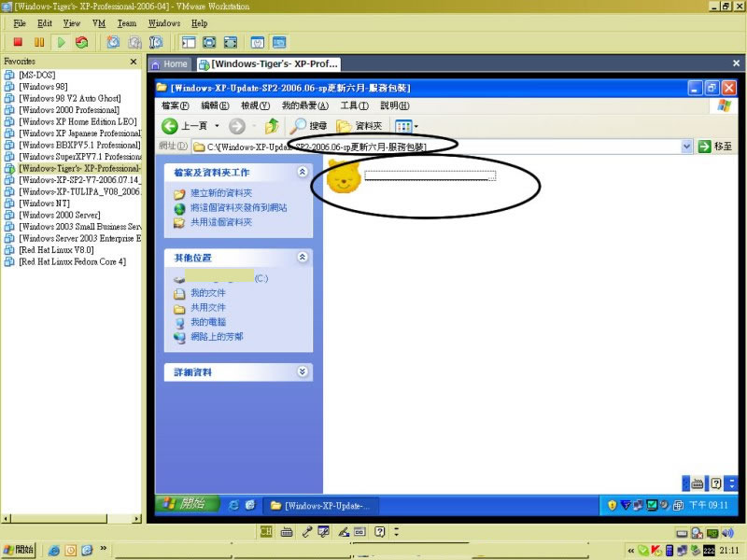Open 我的文件 in Other Places
This screenshot has height=560, width=747.
(207, 293)
